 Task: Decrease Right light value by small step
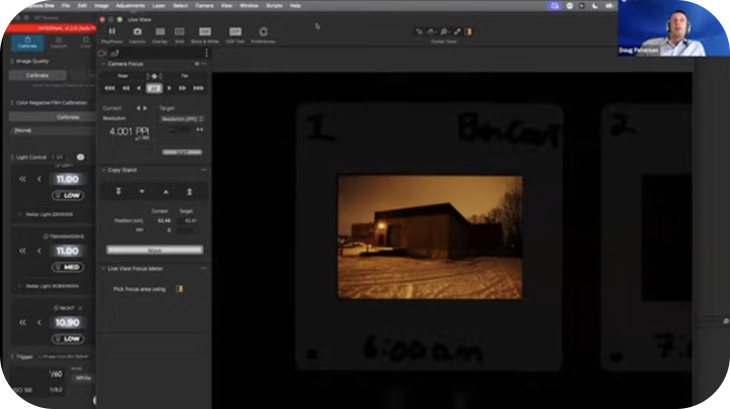[x=39, y=322]
